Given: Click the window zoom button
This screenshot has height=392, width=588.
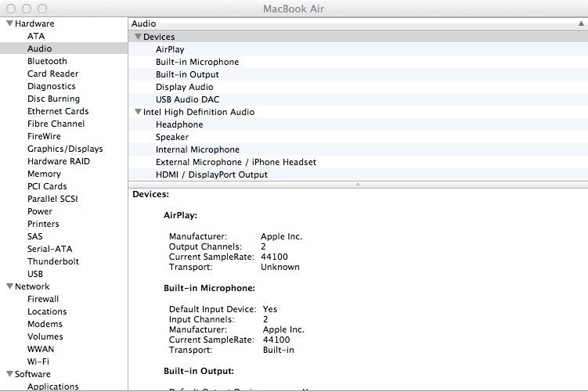Looking at the screenshot, I should click(x=42, y=9).
